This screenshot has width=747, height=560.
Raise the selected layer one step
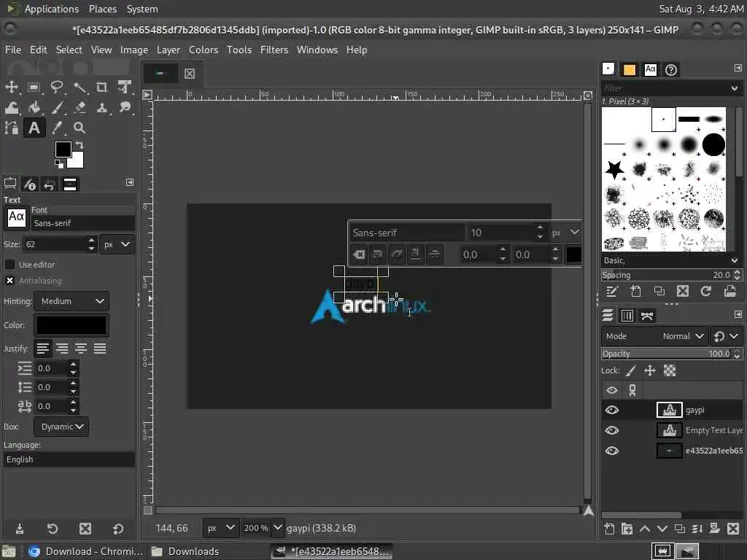click(x=645, y=529)
